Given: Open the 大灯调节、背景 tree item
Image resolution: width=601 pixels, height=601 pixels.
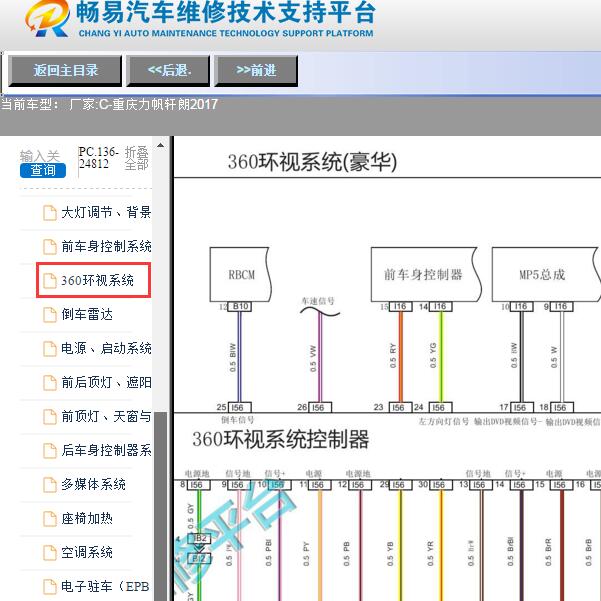Looking at the screenshot, I should (x=106, y=212).
